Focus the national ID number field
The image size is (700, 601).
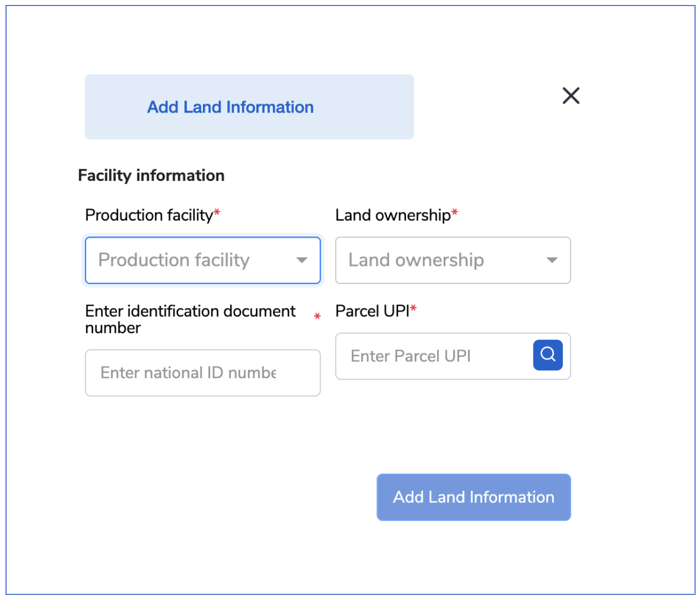click(203, 373)
